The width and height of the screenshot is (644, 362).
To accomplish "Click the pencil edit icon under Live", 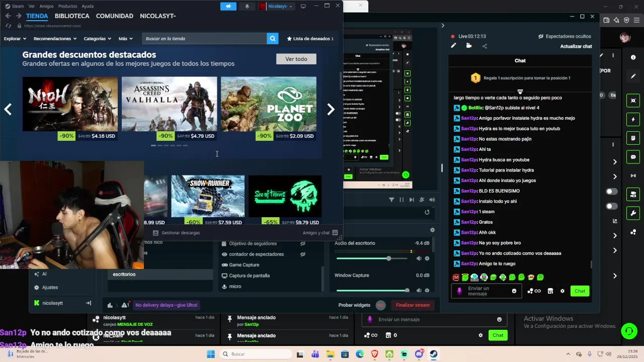I will 453,46.
